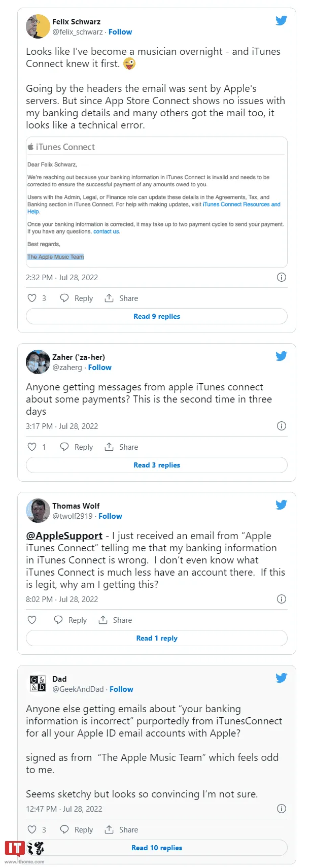Open the @AppleSupport mention link
312x868 pixels.
pos(64,536)
